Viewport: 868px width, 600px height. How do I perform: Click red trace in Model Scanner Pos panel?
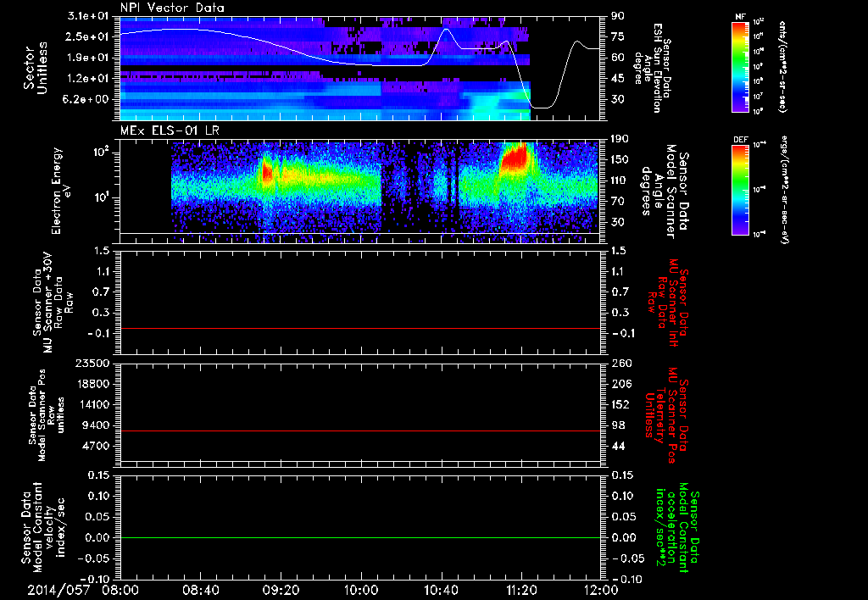point(359,431)
